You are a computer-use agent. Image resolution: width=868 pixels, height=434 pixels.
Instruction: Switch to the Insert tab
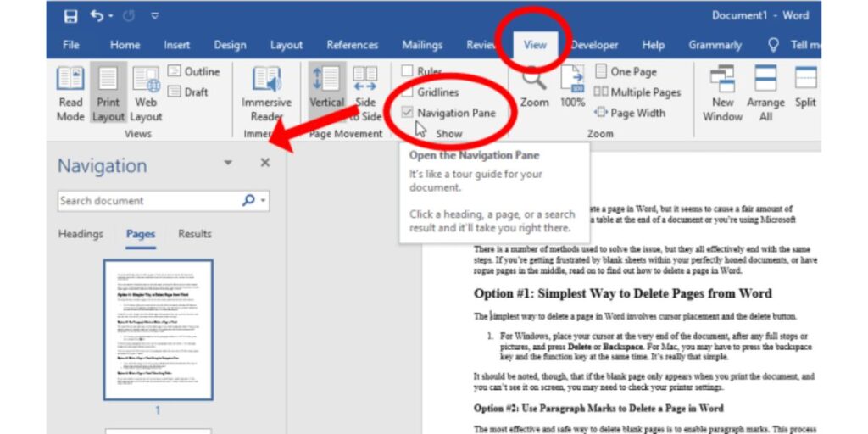point(176,46)
